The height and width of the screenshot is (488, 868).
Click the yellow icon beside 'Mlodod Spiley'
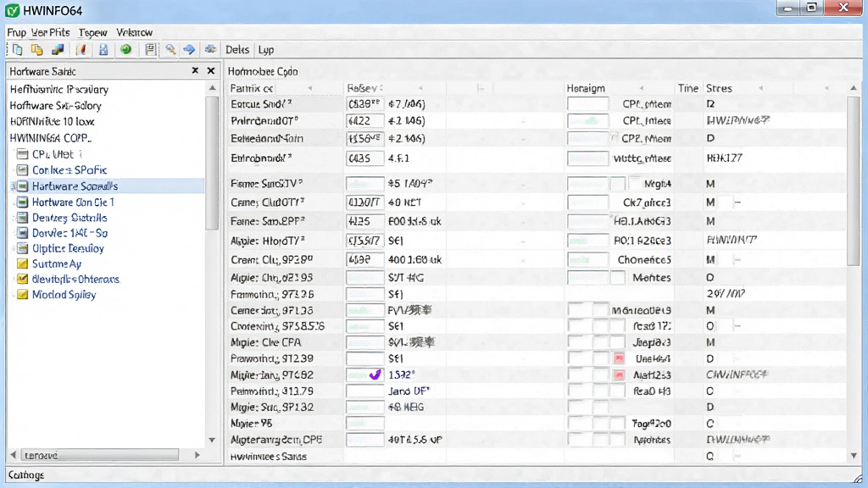[x=22, y=294]
